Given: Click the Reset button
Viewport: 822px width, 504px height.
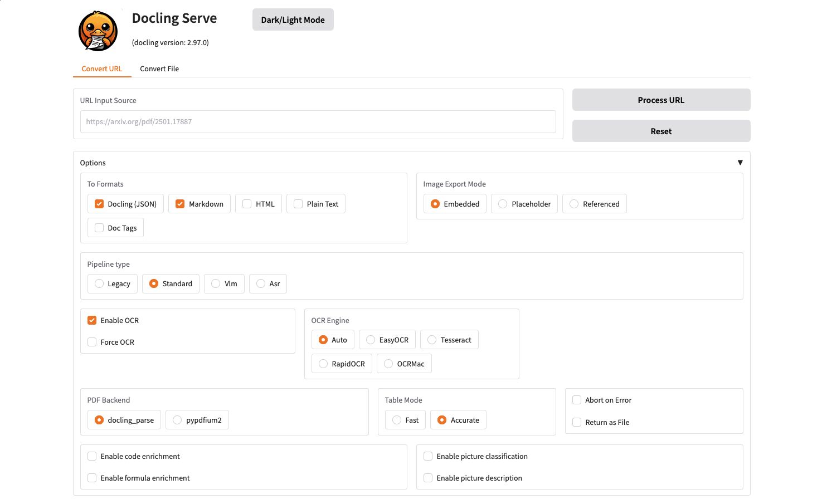Looking at the screenshot, I should coord(661,131).
